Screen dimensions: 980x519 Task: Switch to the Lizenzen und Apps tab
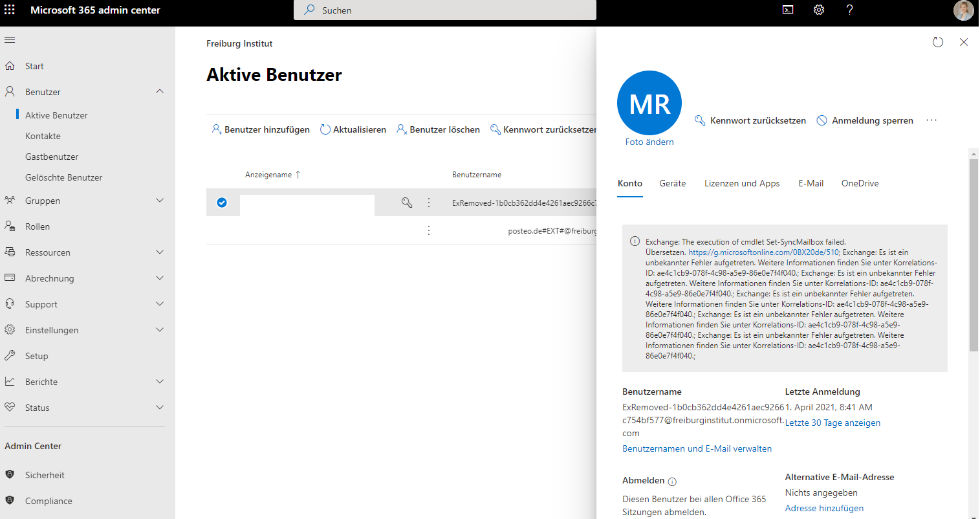click(x=742, y=184)
